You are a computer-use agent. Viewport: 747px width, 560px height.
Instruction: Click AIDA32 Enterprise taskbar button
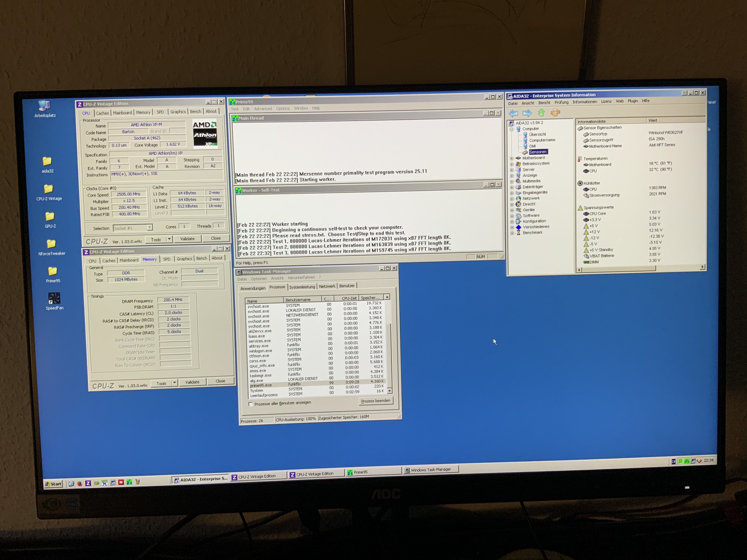coord(201,479)
